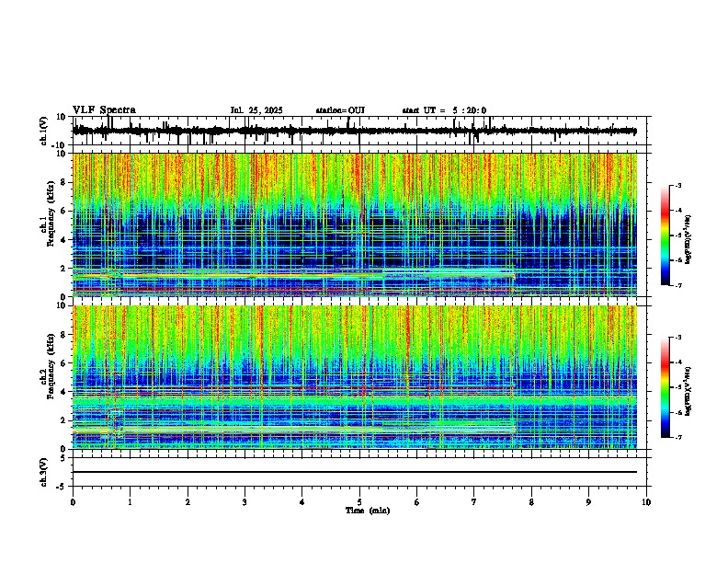Viewport: 728px width, 563px height.
Task: Click the "-3" label on ch.2 colorbar
Action: (x=677, y=338)
